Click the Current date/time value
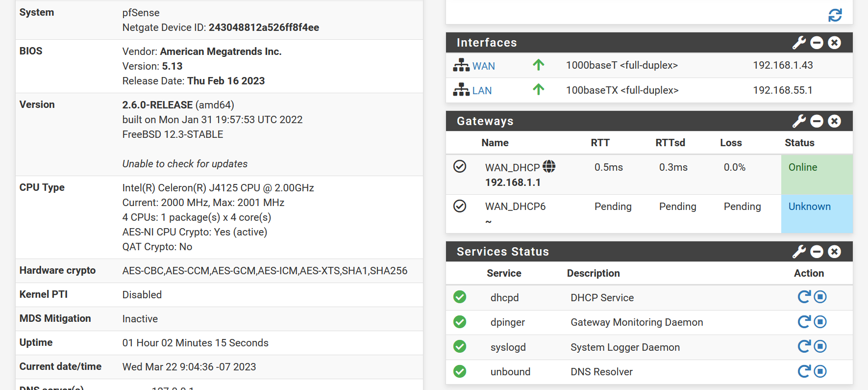This screenshot has width=868, height=390. pos(189,367)
